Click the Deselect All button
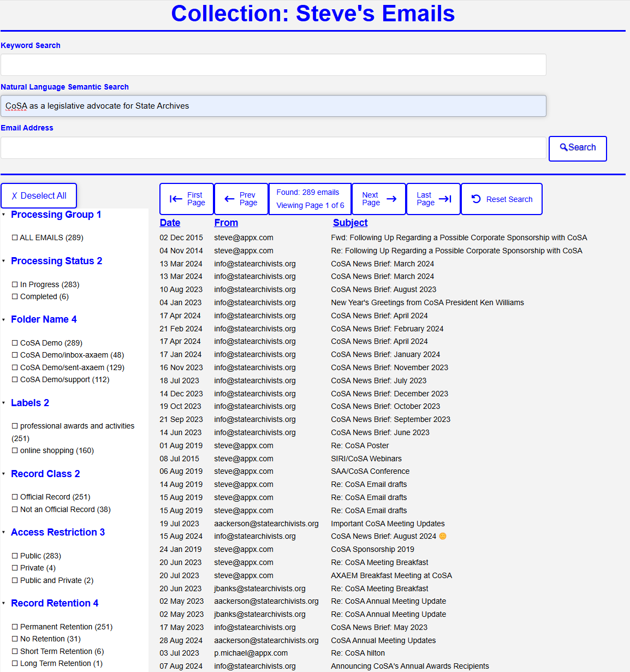 (39, 196)
